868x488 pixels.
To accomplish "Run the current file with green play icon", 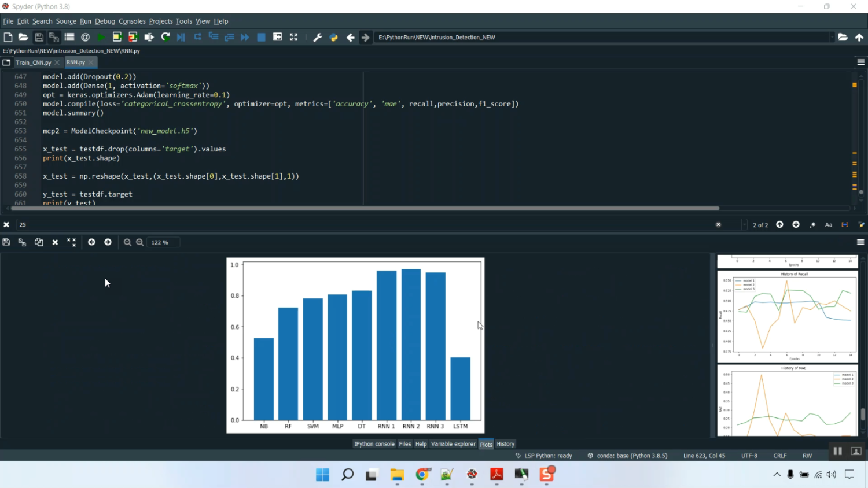I will 101,37.
